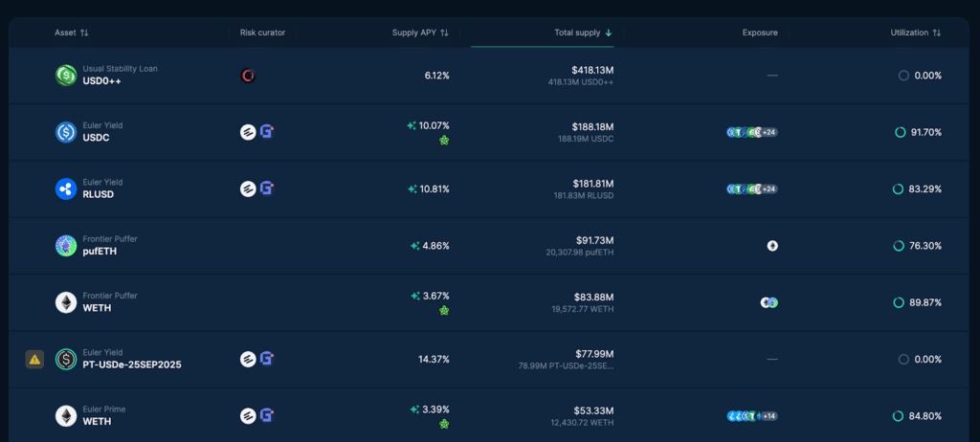Open the Euler Yield RLUSD vault
The width and height of the screenshot is (980, 442).
(x=489, y=188)
